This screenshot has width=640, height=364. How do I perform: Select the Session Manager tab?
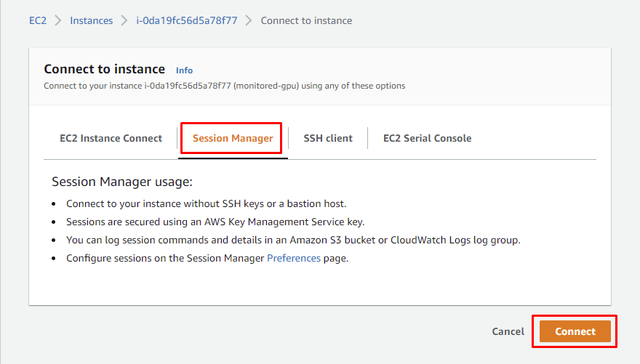(233, 138)
